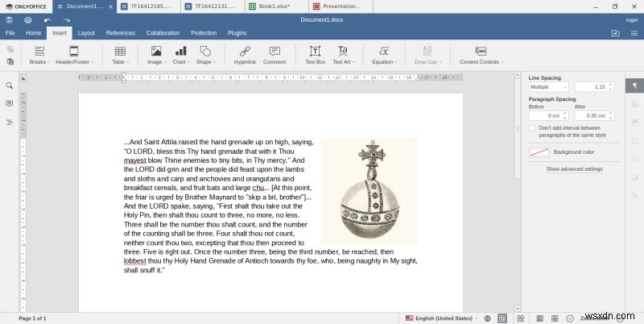Open the Navigation panel in left sidebar
This screenshot has width=644, height=324.
[9, 123]
